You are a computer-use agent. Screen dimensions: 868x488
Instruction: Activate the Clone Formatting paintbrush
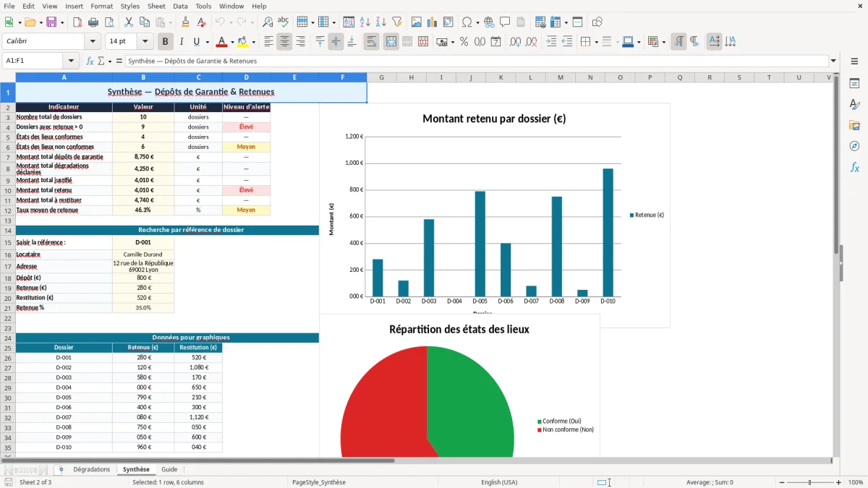point(185,22)
